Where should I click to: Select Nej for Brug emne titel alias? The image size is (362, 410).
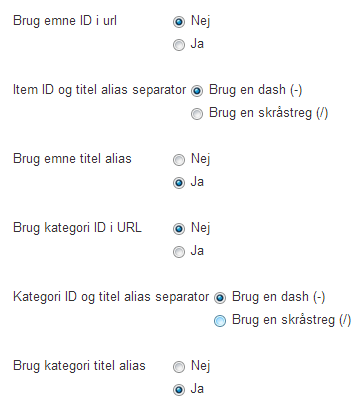(x=179, y=160)
